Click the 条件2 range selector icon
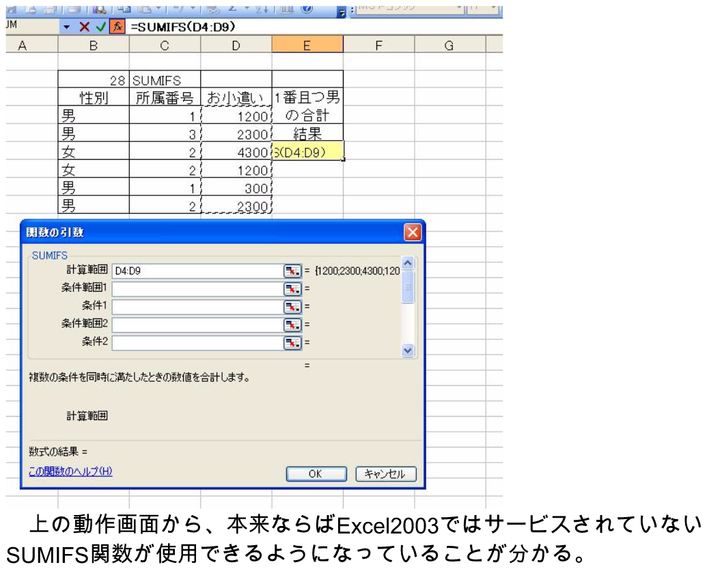720x582 pixels. pos(292,343)
